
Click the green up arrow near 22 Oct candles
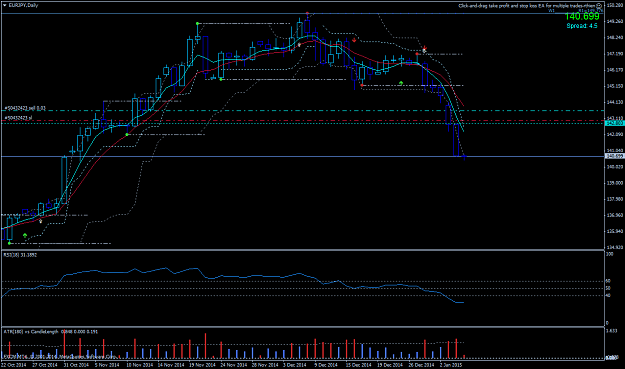coord(25,236)
